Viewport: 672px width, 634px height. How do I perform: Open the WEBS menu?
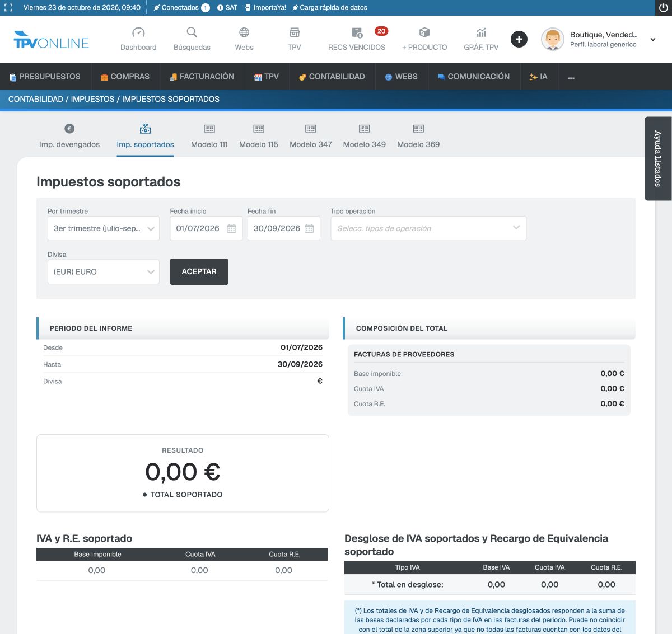point(401,77)
